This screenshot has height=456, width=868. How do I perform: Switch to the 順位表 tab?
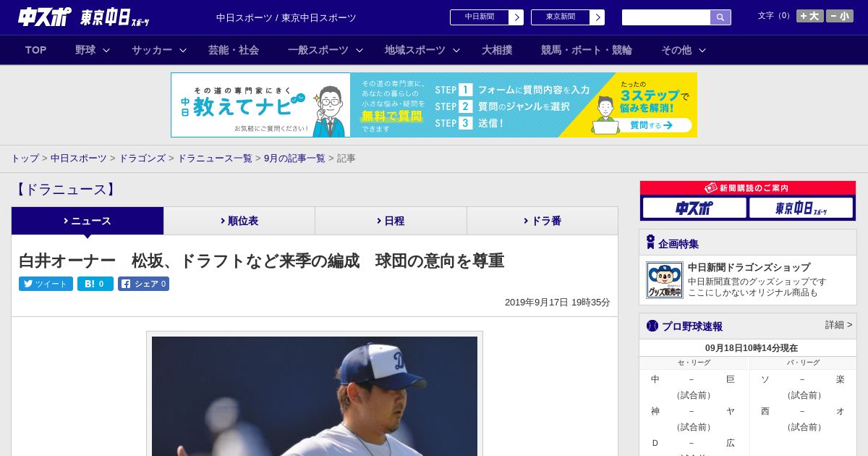(239, 221)
